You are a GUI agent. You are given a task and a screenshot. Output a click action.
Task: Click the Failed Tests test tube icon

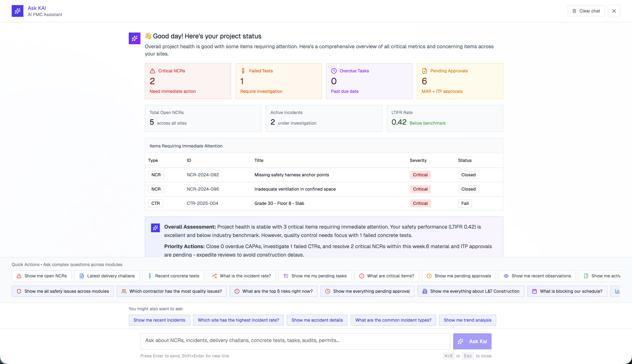point(243,71)
